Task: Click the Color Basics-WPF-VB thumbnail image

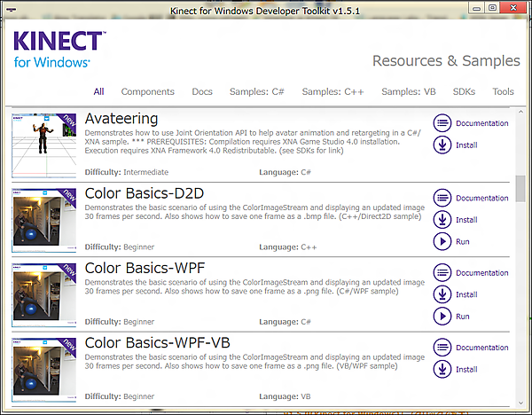Action: (44, 370)
